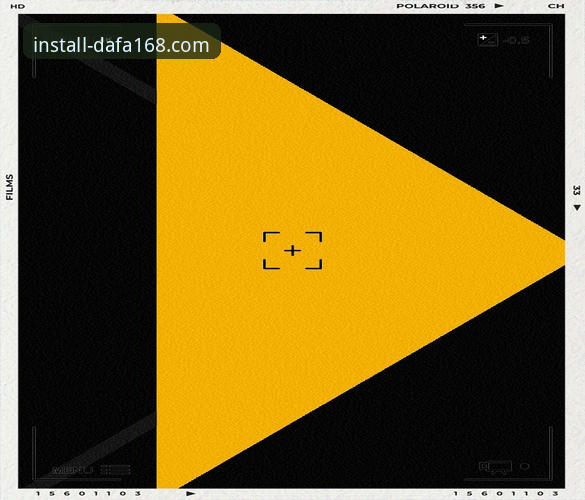Click the POLAROID 356 text
Image resolution: width=585 pixels, height=500 pixels.
pyautogui.click(x=441, y=6)
